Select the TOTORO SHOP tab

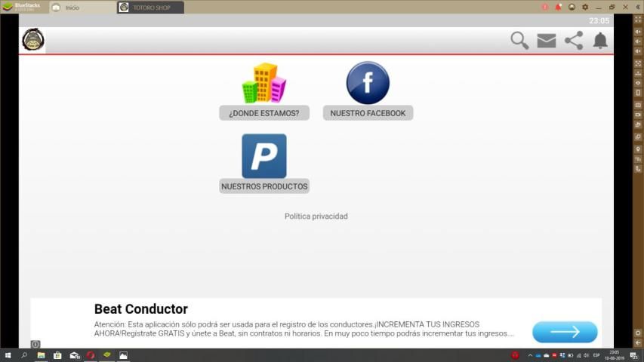tap(151, 8)
